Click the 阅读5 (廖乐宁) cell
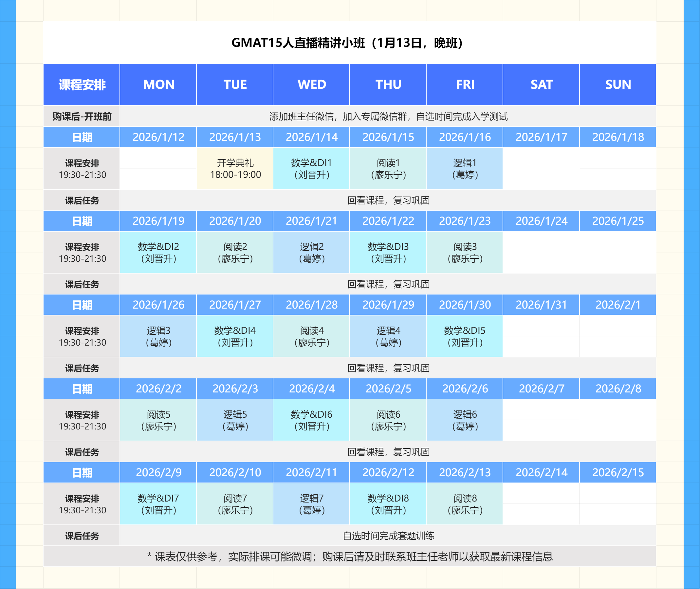 pyautogui.click(x=158, y=420)
